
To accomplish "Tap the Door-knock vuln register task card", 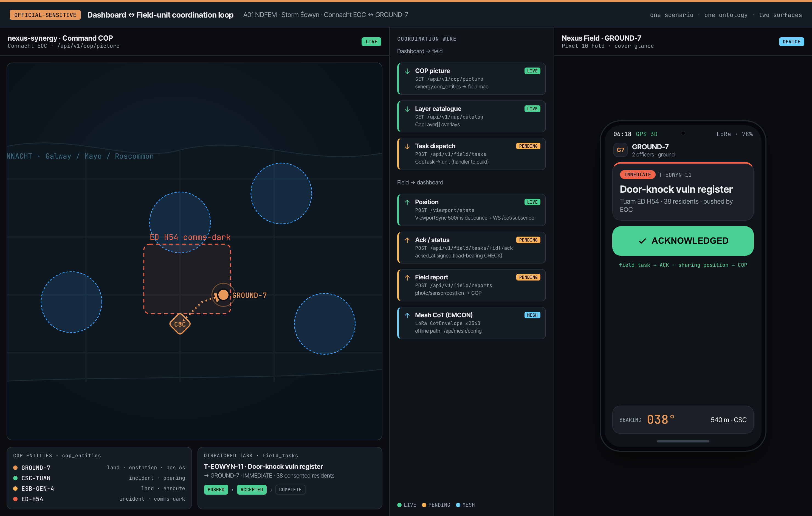I will pos(683,192).
